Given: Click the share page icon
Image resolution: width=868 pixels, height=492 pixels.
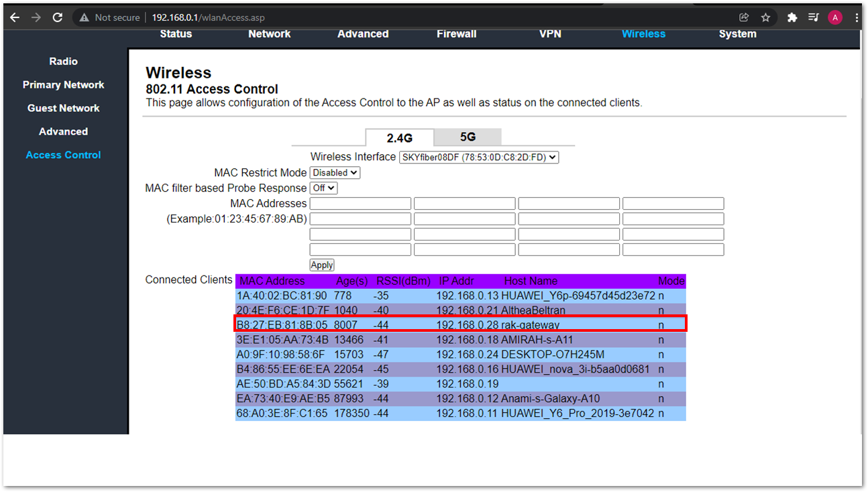Looking at the screenshot, I should 744,17.
